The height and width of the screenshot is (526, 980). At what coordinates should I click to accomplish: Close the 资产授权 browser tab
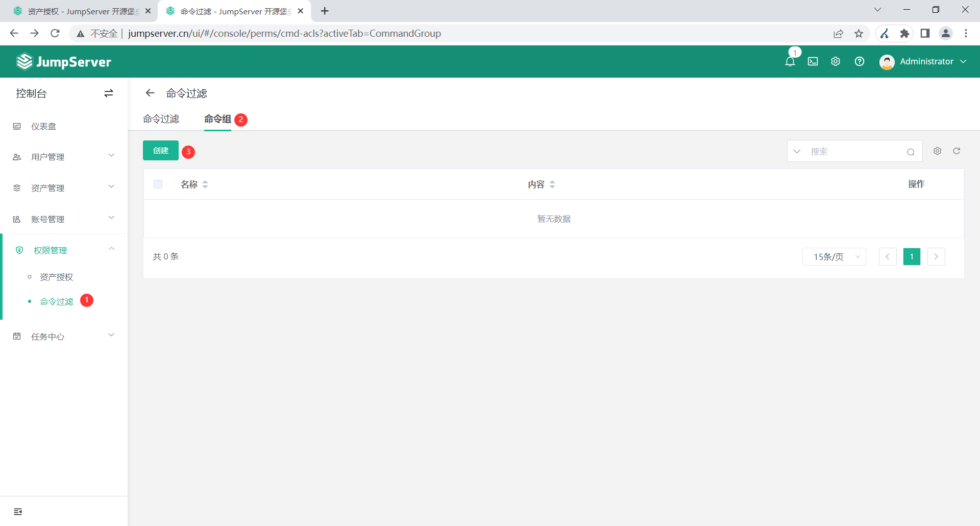click(148, 11)
